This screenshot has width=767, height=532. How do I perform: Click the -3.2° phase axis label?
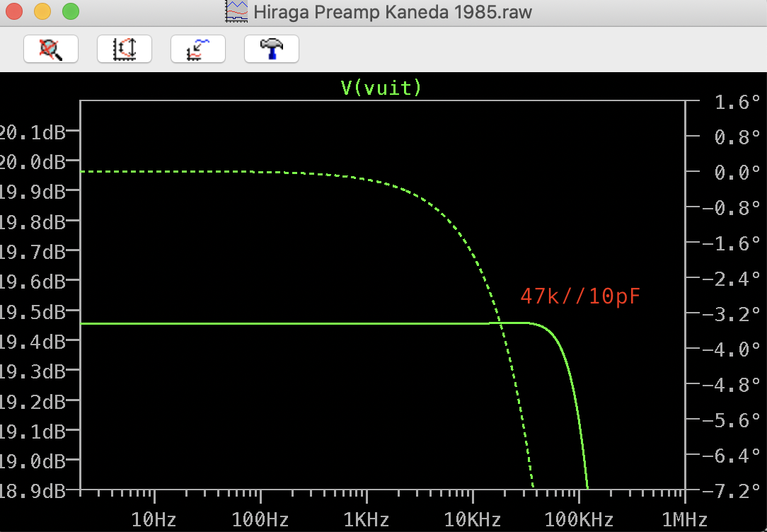click(x=732, y=314)
